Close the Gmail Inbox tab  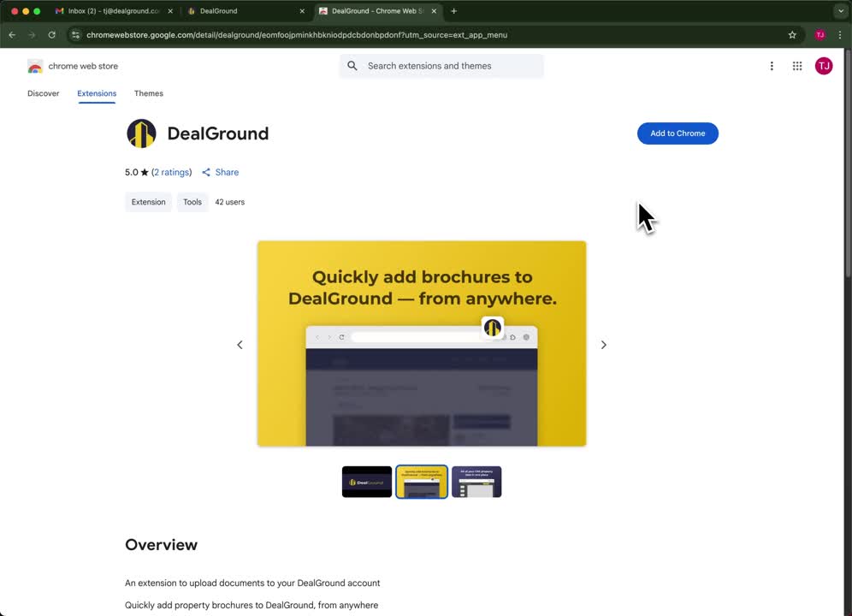pos(170,11)
